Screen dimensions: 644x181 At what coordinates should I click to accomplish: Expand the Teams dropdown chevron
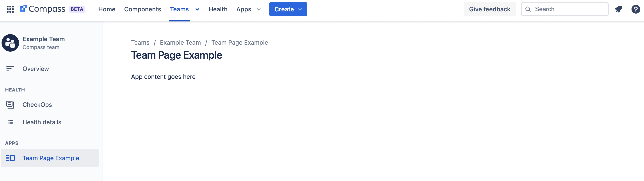coord(197,9)
